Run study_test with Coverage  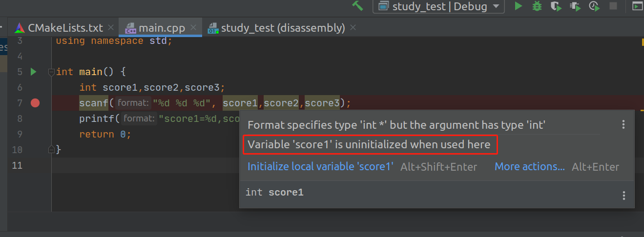point(556,6)
